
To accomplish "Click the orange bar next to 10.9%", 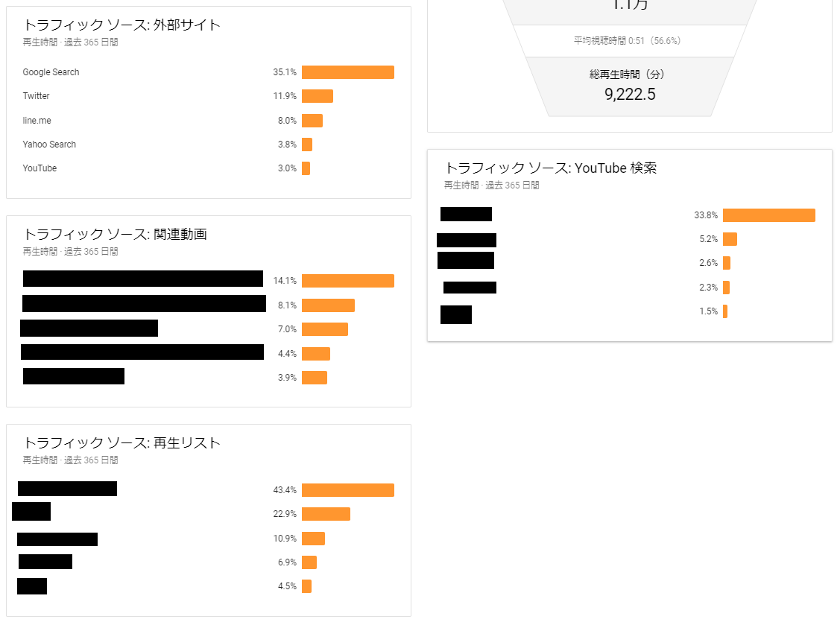I will tap(313, 539).
